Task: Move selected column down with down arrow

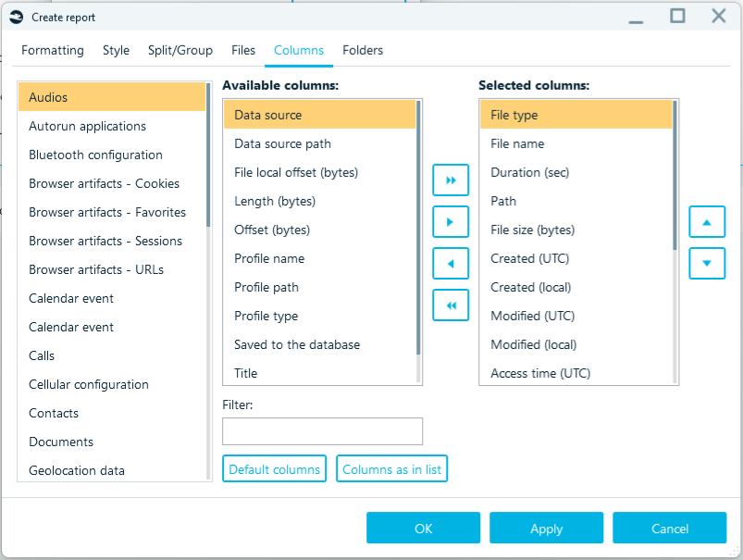Action: 707,263
